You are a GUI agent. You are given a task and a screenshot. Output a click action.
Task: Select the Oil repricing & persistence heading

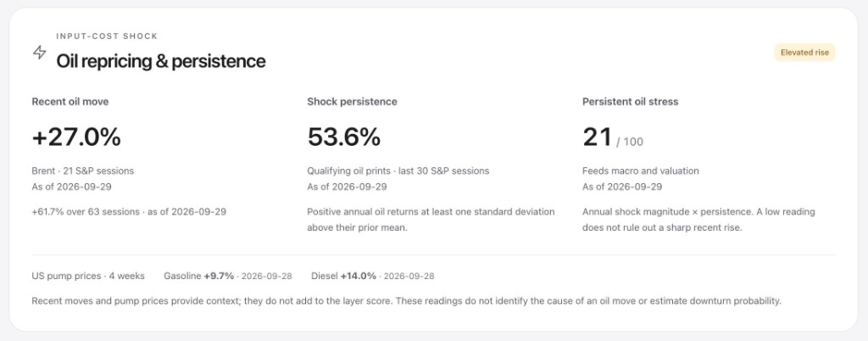[x=160, y=61]
